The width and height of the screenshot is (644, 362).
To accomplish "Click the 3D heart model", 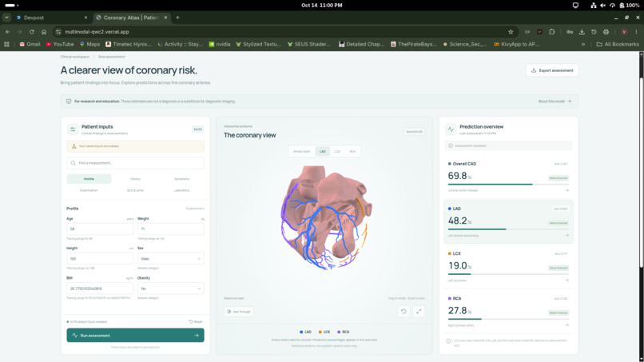I will pyautogui.click(x=325, y=217).
